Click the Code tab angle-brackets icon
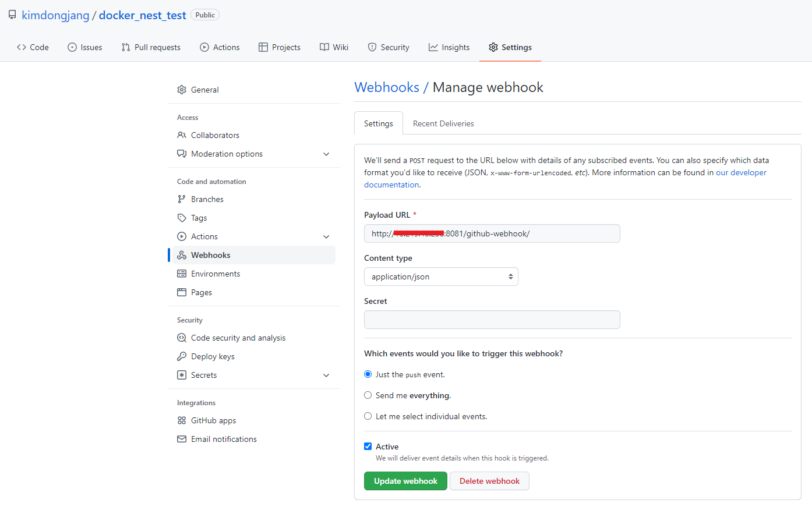Screen dimensions: 812x510 [x=22, y=47]
